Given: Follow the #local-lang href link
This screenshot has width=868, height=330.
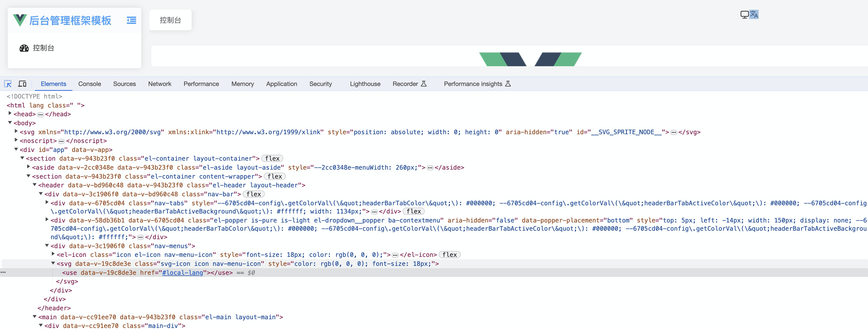Looking at the screenshot, I should tap(183, 273).
